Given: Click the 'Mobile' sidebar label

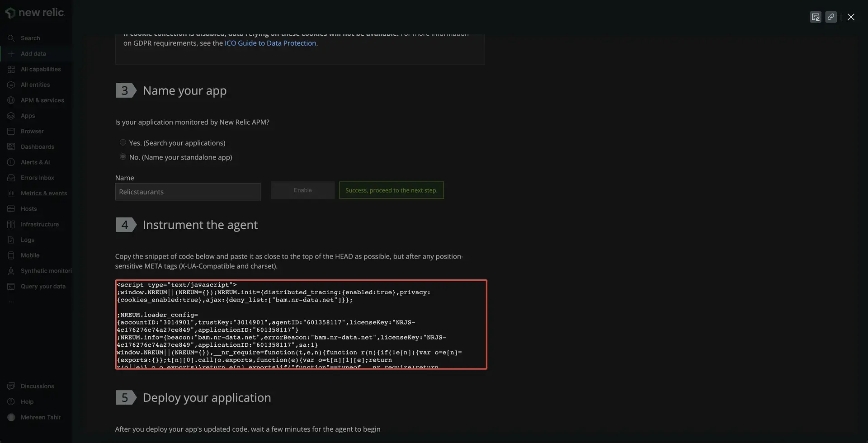Looking at the screenshot, I should [30, 255].
